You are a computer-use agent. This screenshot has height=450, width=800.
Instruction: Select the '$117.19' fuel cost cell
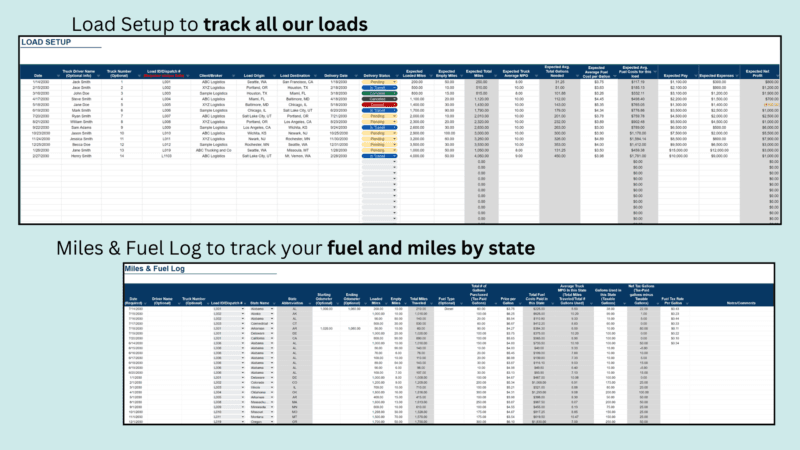pos(638,82)
